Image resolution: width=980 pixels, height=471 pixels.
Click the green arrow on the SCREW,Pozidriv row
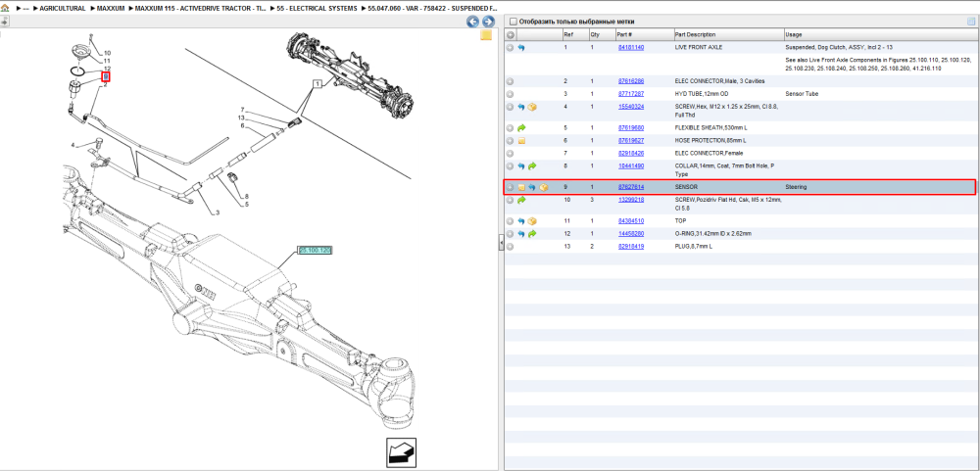point(521,200)
